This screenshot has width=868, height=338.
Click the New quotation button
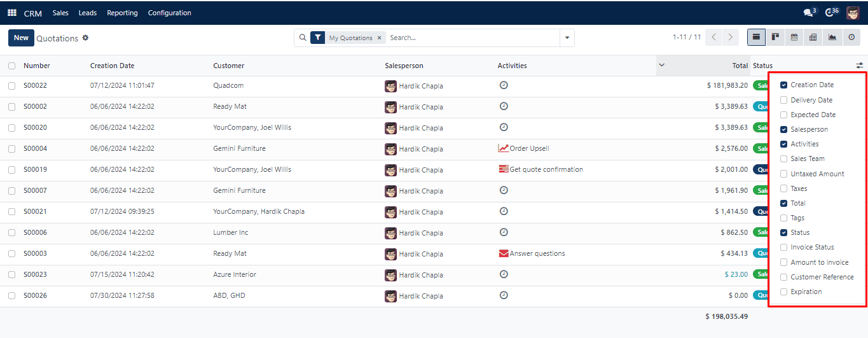pyautogui.click(x=21, y=38)
